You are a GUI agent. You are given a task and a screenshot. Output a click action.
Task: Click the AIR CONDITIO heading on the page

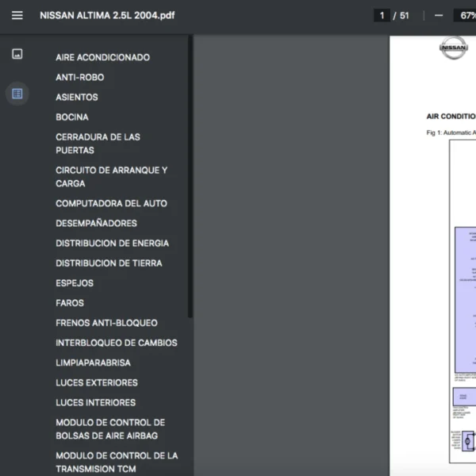(451, 117)
